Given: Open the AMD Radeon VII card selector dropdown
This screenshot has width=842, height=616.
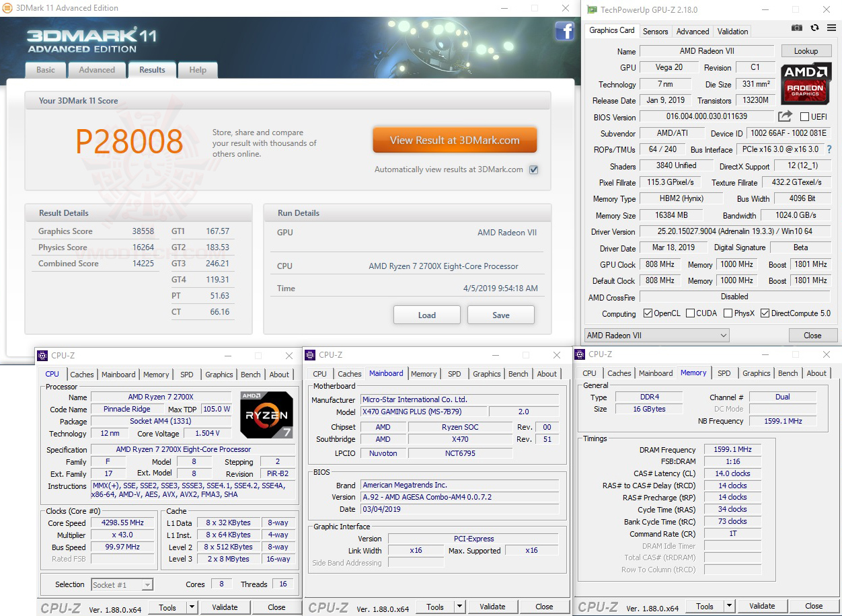Looking at the screenshot, I should click(x=725, y=335).
